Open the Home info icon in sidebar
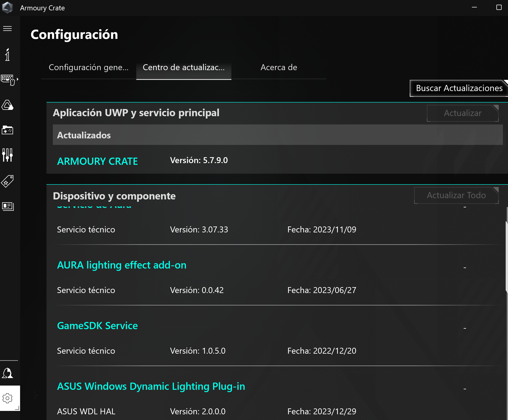The image size is (508, 420). pyautogui.click(x=7, y=55)
